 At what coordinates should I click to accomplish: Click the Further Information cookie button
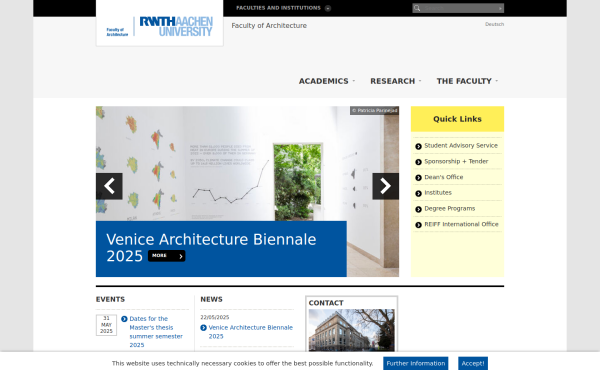tap(416, 364)
